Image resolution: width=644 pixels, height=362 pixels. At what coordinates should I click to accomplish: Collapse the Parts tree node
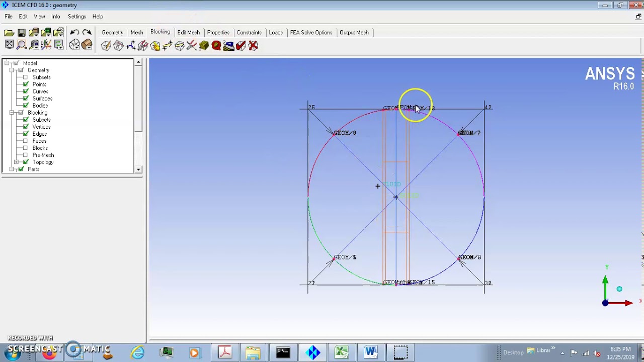pyautogui.click(x=12, y=169)
